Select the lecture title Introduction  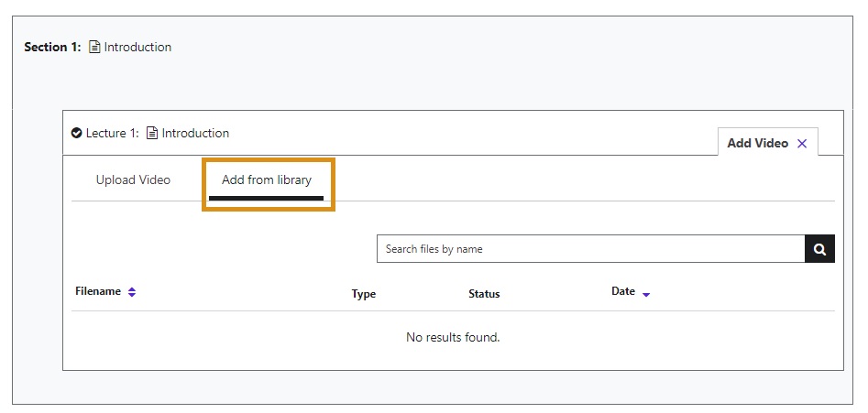tap(195, 134)
